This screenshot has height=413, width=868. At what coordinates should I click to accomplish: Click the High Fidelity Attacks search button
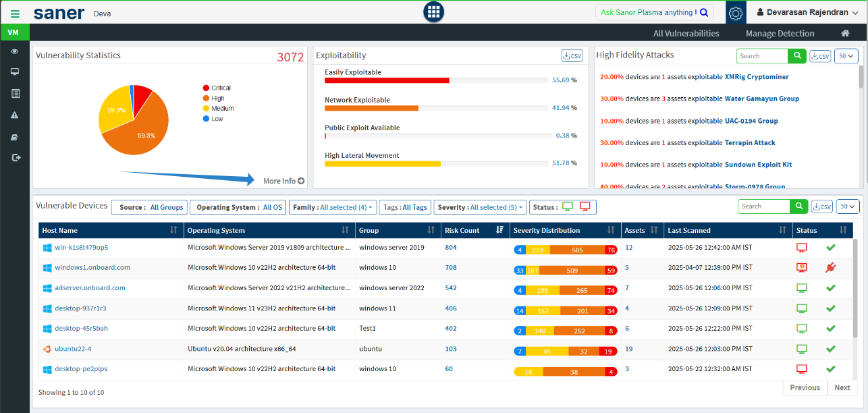tap(797, 56)
